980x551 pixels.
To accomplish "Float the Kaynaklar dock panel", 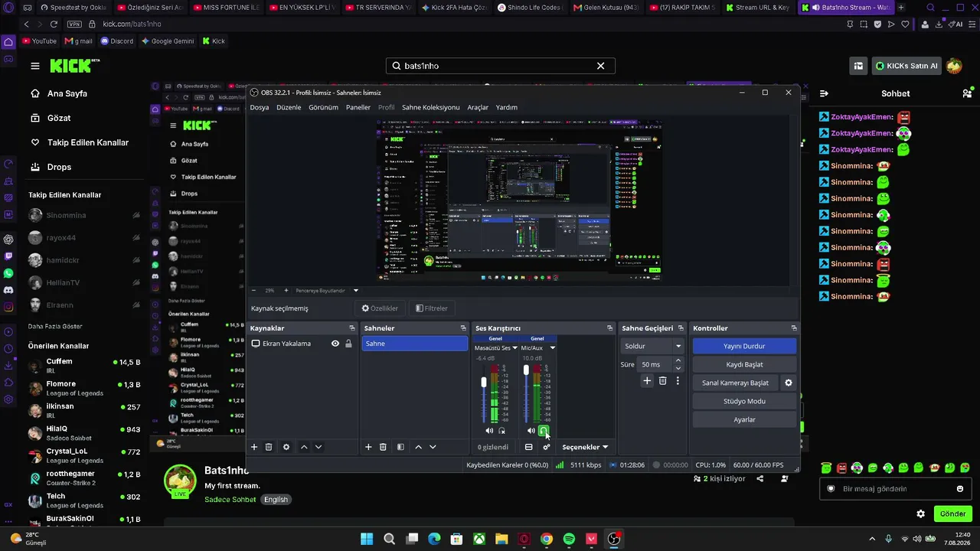I will [352, 328].
